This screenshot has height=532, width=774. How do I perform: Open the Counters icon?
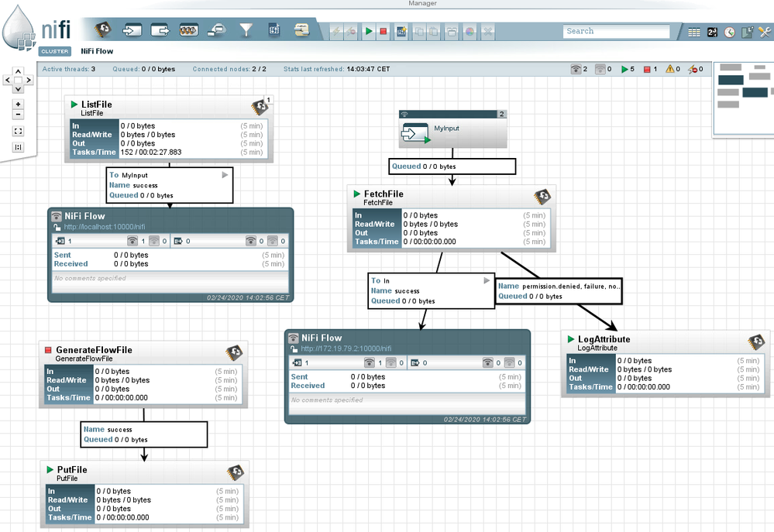pos(712,32)
